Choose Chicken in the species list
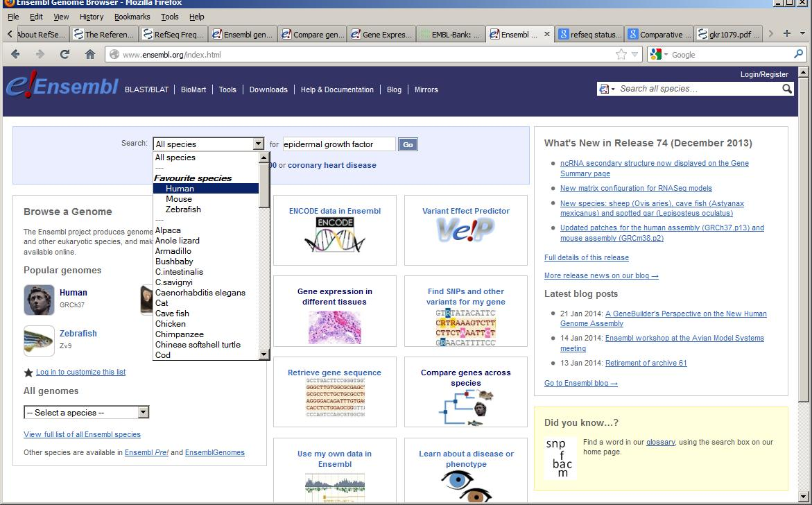The image size is (812, 505). coord(205,324)
